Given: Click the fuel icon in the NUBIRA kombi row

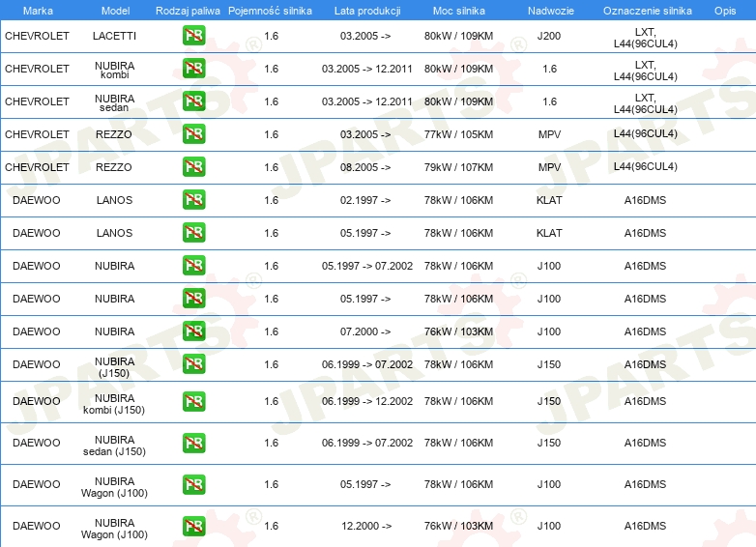Looking at the screenshot, I should click(x=193, y=68).
